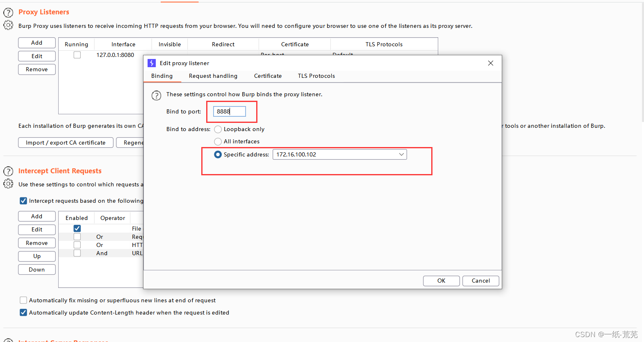The height and width of the screenshot is (342, 644).
Task: Open Specific address dropdown 172.16.100.102
Action: (339, 154)
